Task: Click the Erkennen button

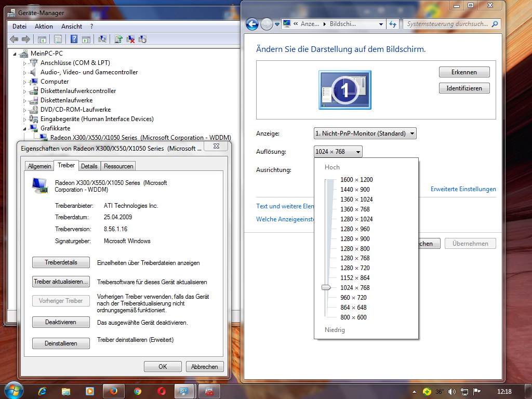Action: pos(464,72)
